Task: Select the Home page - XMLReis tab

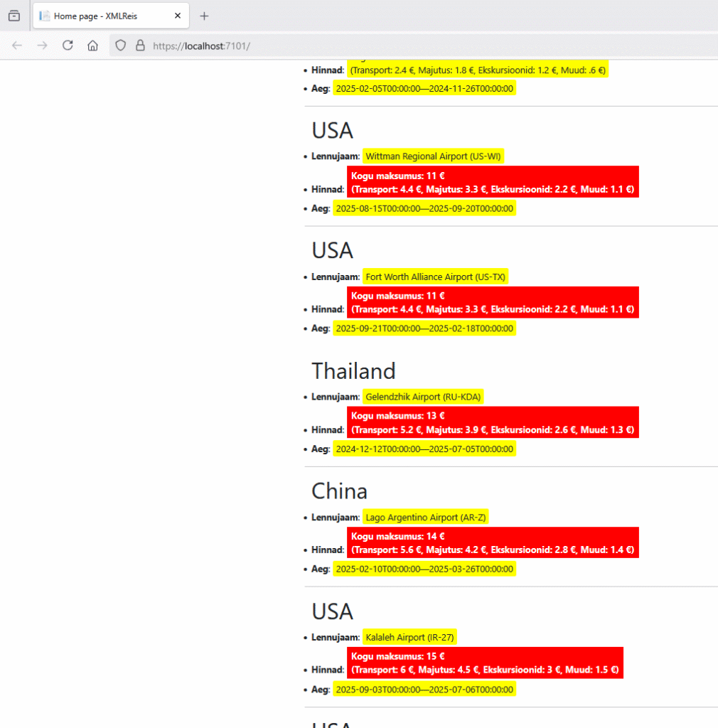Action: (x=100, y=16)
